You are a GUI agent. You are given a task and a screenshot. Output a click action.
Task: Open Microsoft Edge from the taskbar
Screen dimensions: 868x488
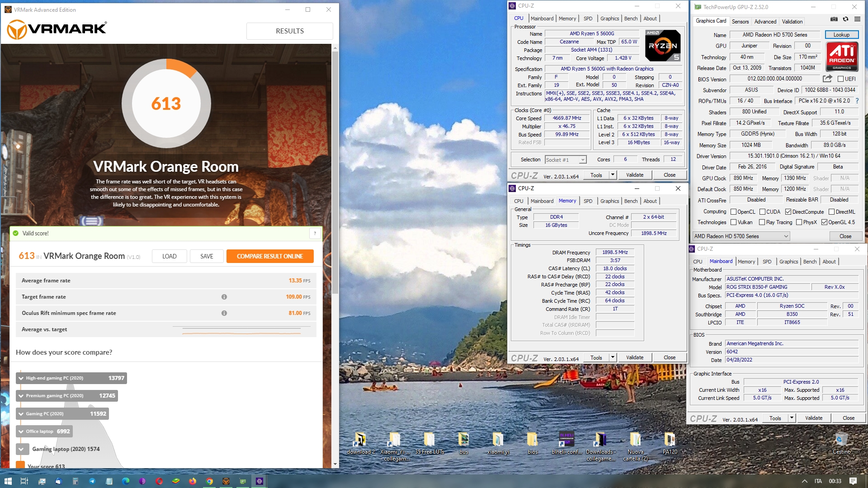[126, 481]
